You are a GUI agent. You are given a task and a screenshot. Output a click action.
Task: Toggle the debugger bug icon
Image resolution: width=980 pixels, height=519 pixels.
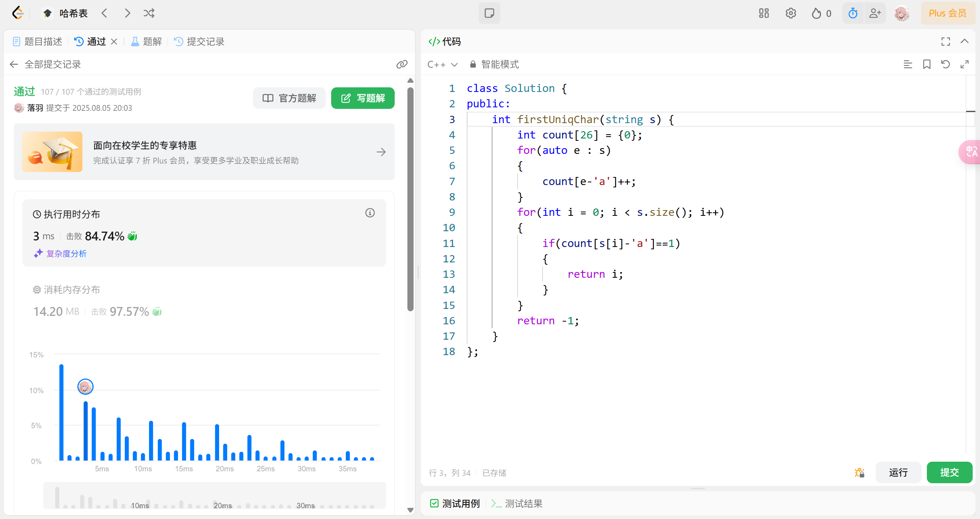point(859,472)
